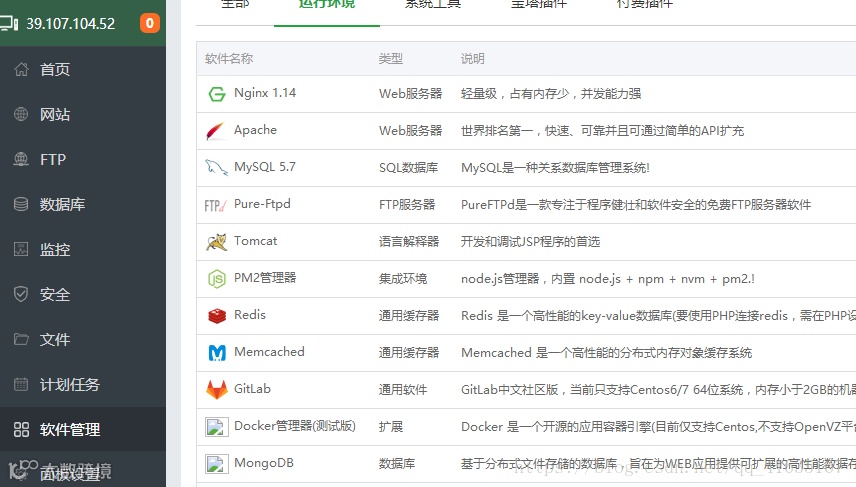Click 通用软件 type in GitLab row
This screenshot has height=487, width=856.
[403, 389]
